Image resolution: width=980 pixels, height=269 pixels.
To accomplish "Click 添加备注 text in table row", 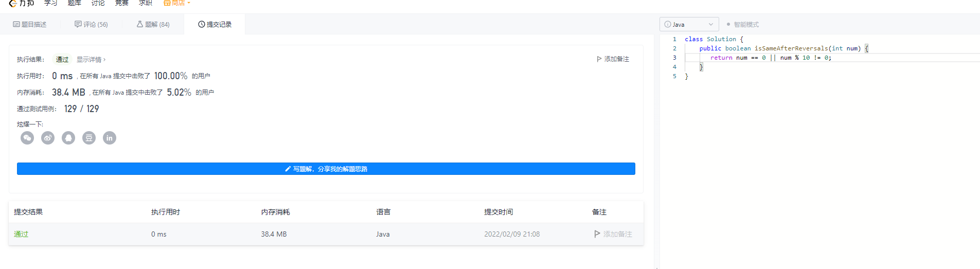I will (618, 234).
